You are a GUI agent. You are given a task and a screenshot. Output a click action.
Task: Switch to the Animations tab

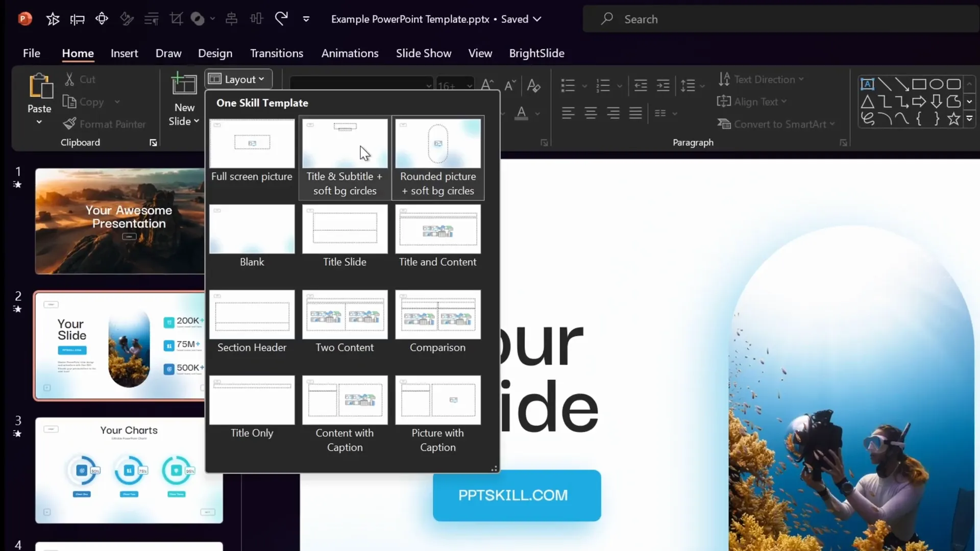click(x=350, y=53)
